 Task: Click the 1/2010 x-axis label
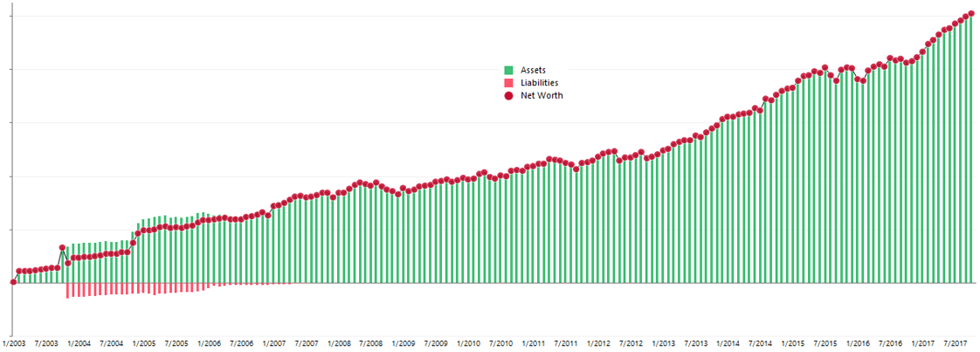point(469,344)
